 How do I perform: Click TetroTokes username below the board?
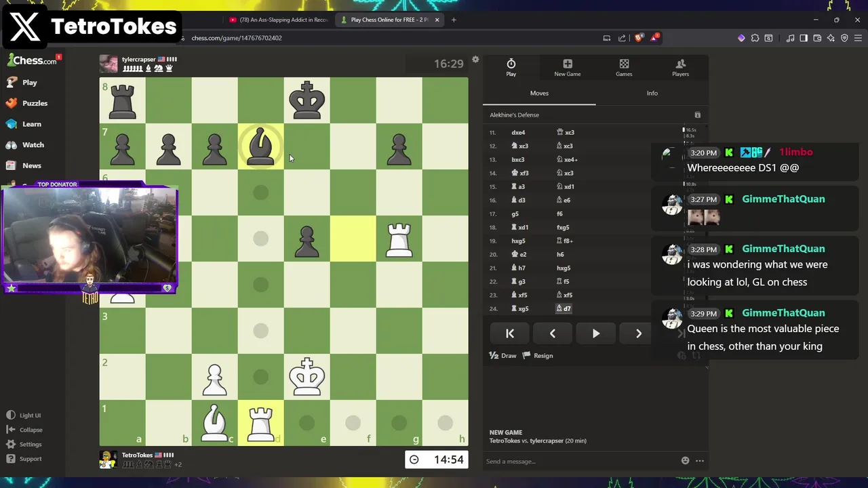click(137, 455)
